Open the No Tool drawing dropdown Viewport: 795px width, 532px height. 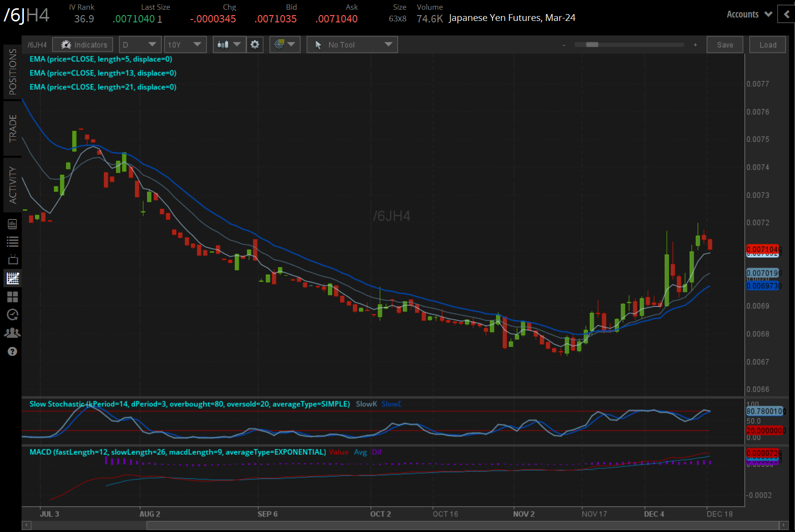(x=352, y=45)
